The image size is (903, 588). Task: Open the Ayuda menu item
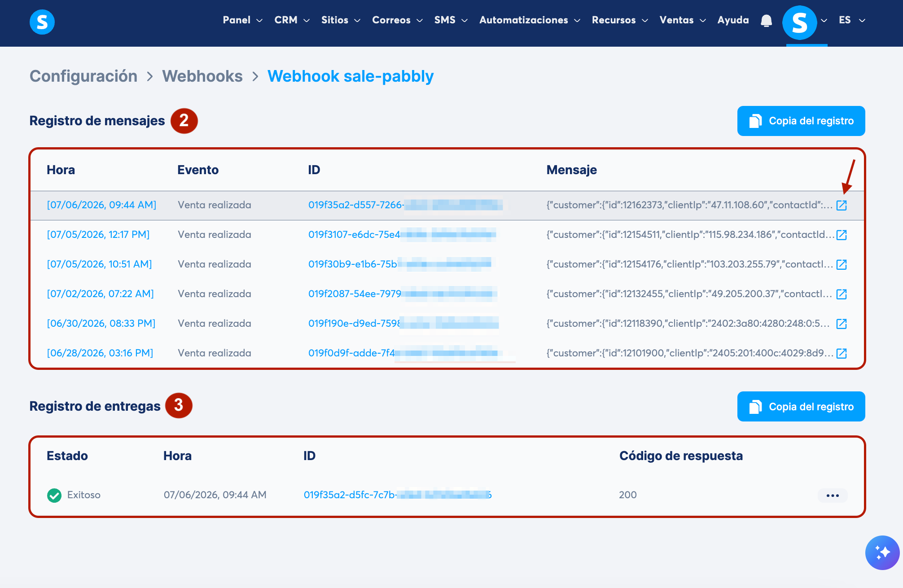click(x=733, y=20)
